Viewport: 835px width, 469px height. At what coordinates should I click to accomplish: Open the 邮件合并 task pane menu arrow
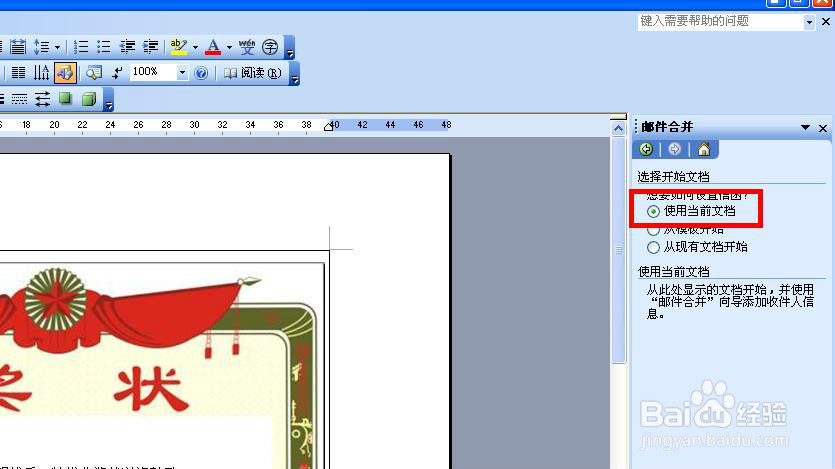tap(805, 127)
